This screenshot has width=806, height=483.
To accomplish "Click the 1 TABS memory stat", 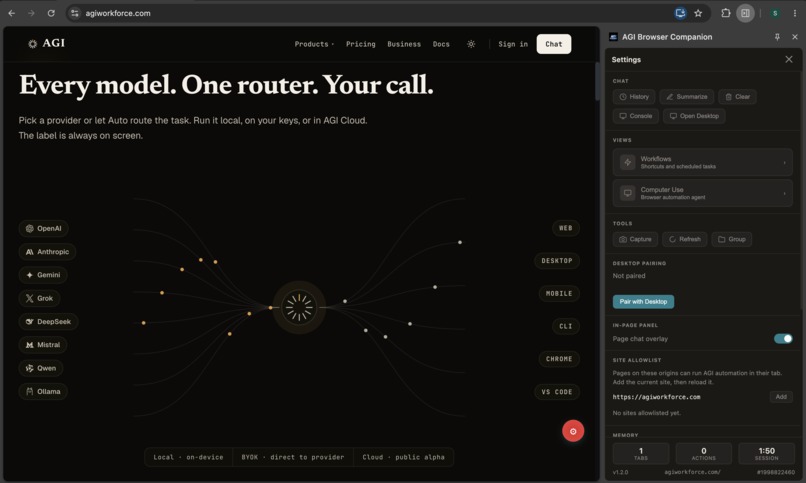I will point(640,454).
